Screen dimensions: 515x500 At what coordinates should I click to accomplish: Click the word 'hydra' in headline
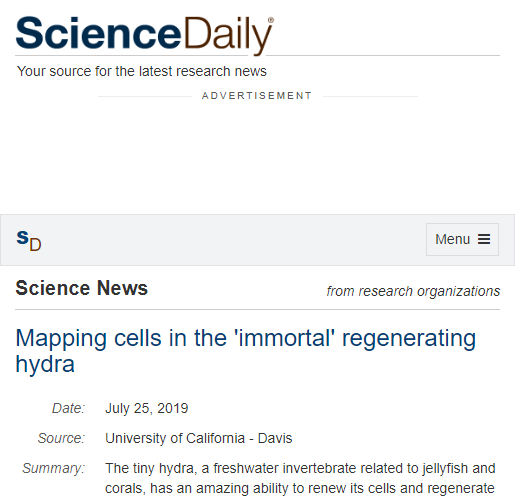pyautogui.click(x=45, y=364)
